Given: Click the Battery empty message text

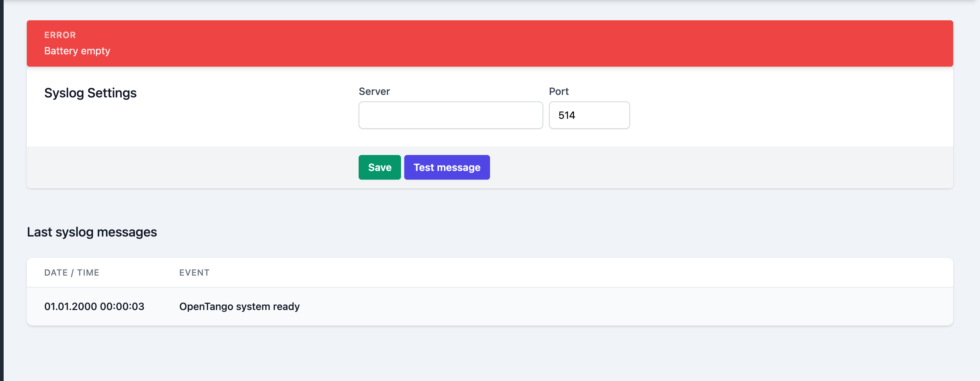Looking at the screenshot, I should tap(77, 51).
